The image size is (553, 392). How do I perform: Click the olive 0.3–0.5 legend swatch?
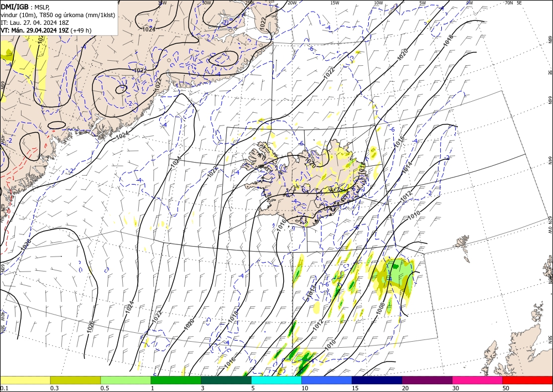(x=75, y=380)
